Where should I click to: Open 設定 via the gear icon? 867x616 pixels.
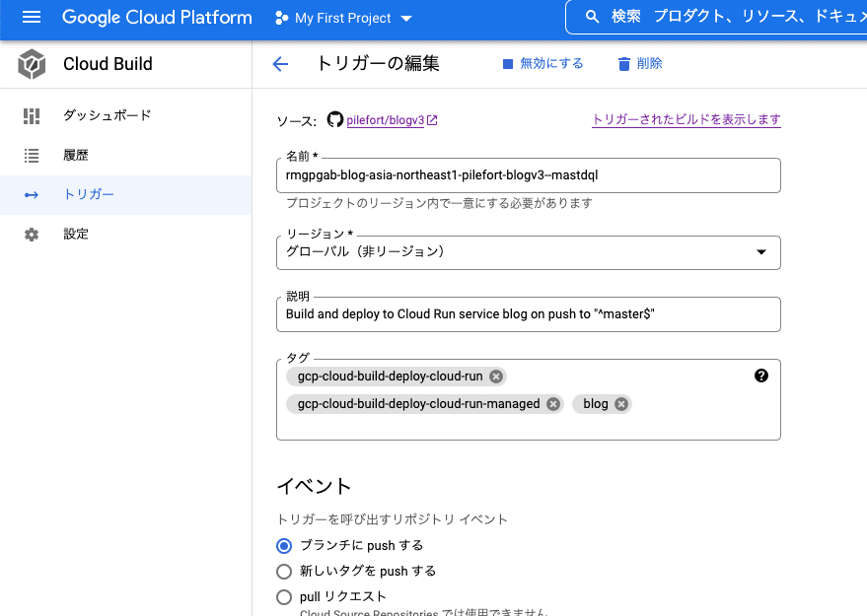(x=31, y=234)
